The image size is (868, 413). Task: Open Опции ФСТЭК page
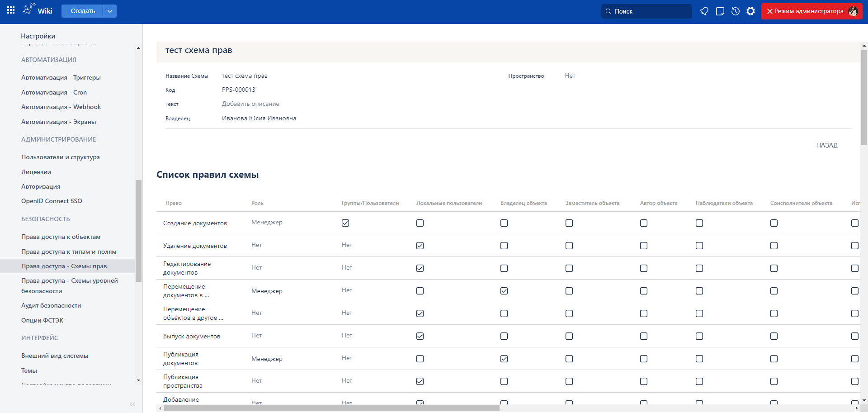42,320
